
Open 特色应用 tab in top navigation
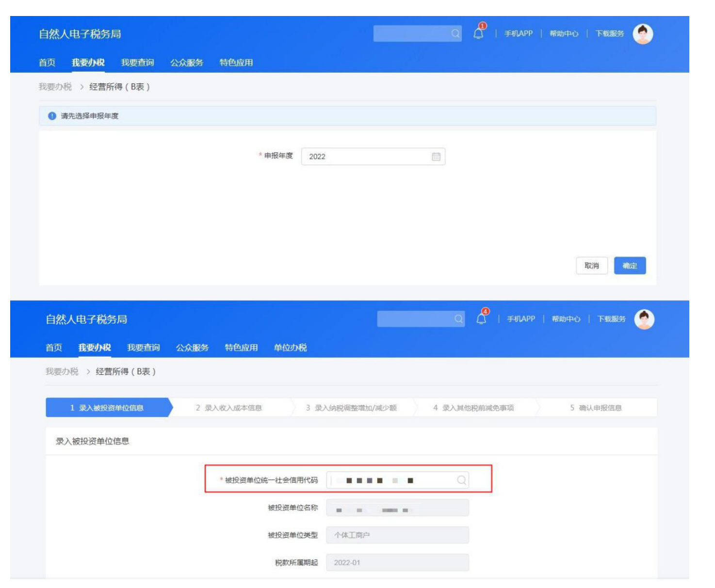click(236, 63)
